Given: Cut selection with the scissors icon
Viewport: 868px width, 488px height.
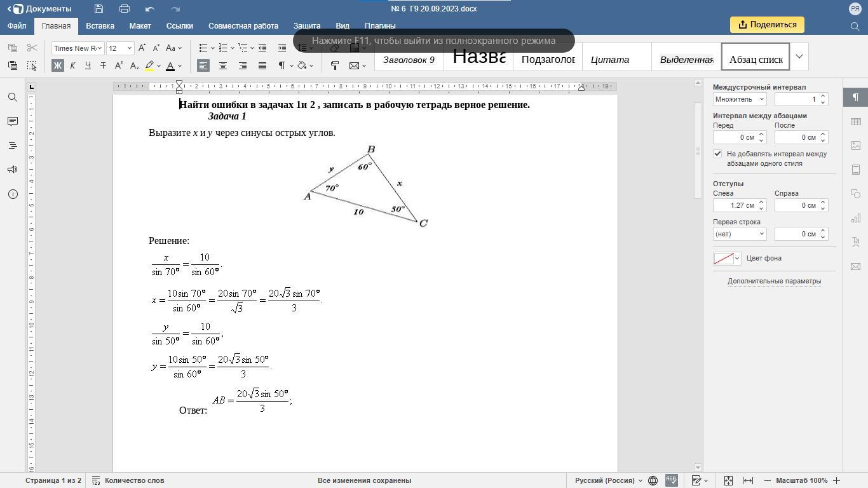Looking at the screenshot, I should [x=32, y=48].
